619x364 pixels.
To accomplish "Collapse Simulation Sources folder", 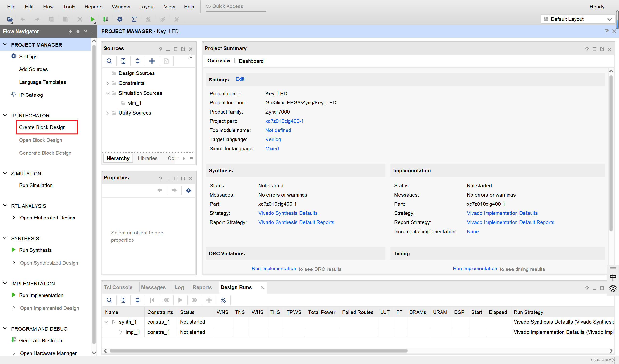I will tap(107, 93).
